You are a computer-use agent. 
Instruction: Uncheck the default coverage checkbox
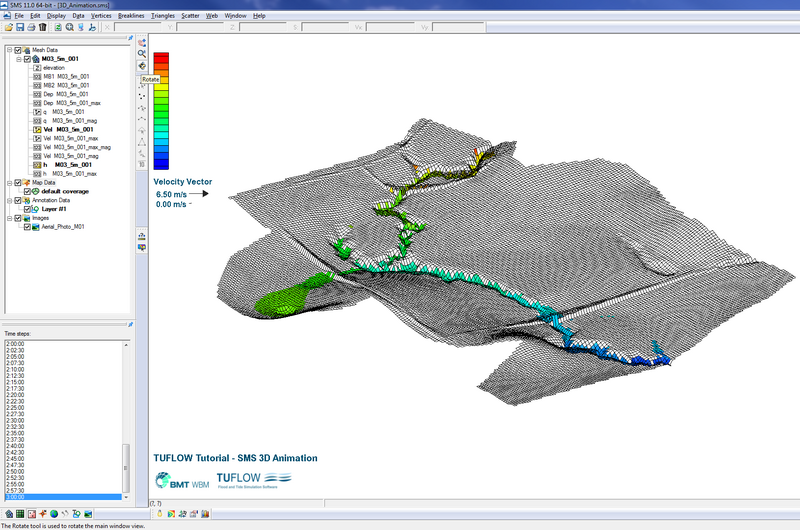[x=27, y=191]
